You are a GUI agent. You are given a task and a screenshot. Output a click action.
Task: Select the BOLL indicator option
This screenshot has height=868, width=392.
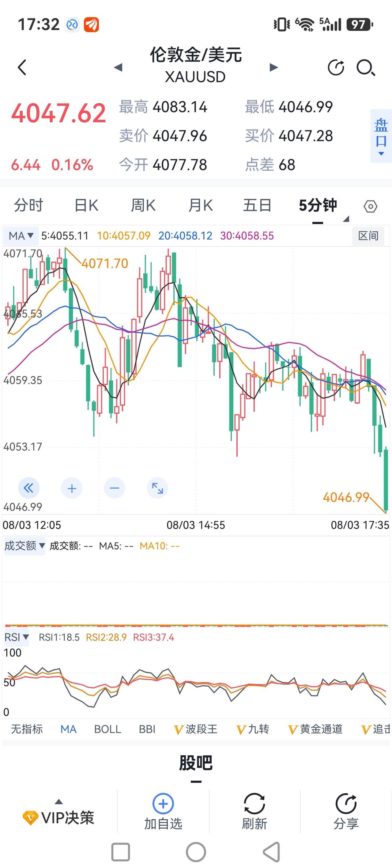[107, 729]
